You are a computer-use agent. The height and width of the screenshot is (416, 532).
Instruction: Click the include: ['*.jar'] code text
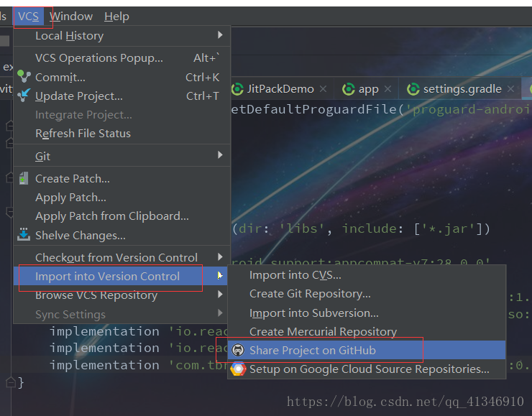pos(416,228)
